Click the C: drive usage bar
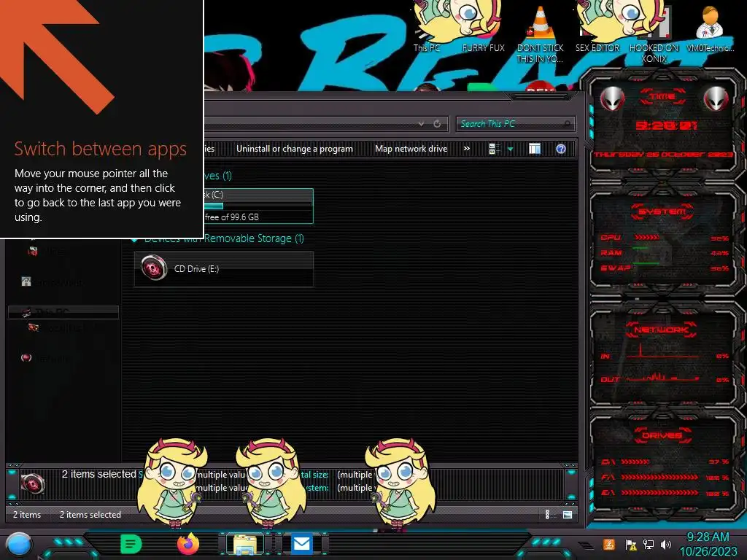This screenshot has width=747, height=560. coord(259,206)
